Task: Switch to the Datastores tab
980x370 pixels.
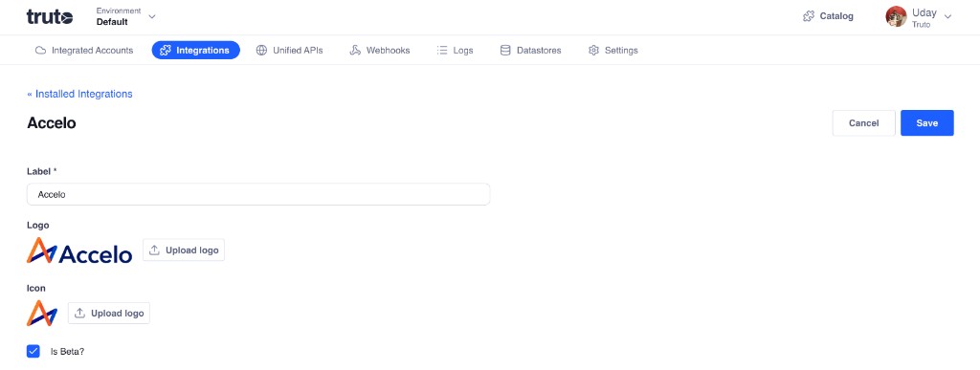Action: pos(530,51)
